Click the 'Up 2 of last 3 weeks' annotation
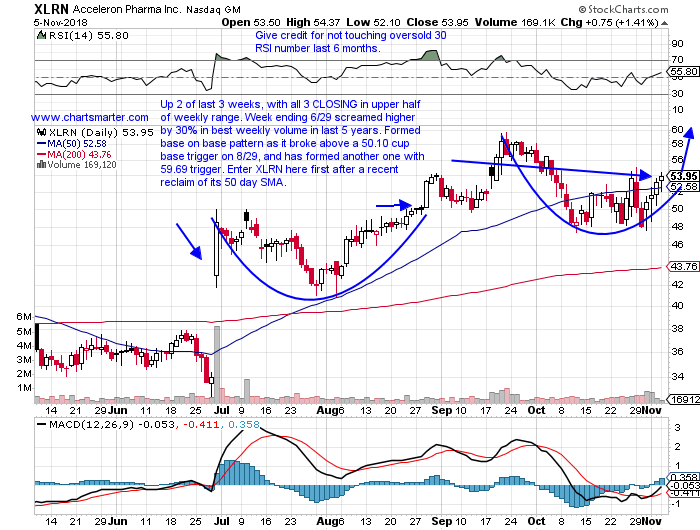The image size is (700, 530). pos(292,143)
